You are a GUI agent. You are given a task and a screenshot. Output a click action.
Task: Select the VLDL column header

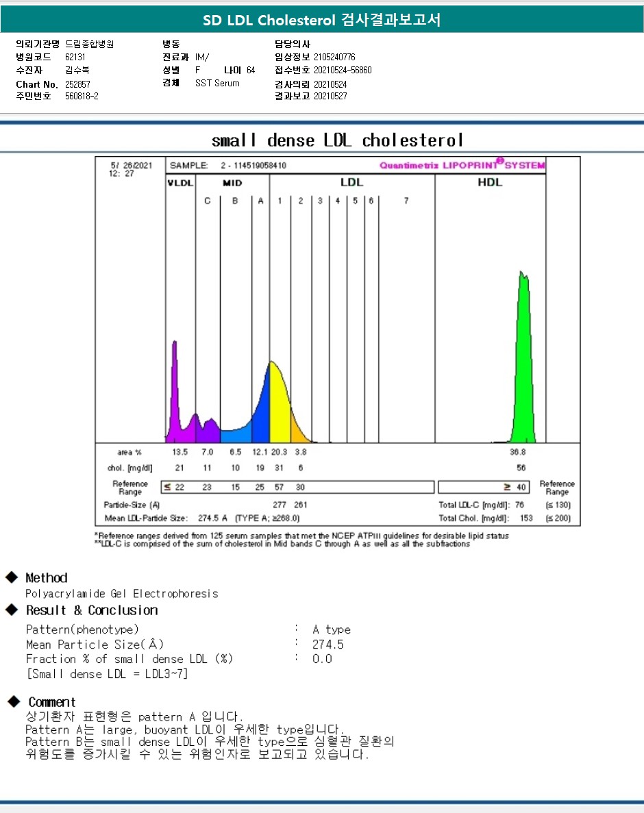click(181, 183)
